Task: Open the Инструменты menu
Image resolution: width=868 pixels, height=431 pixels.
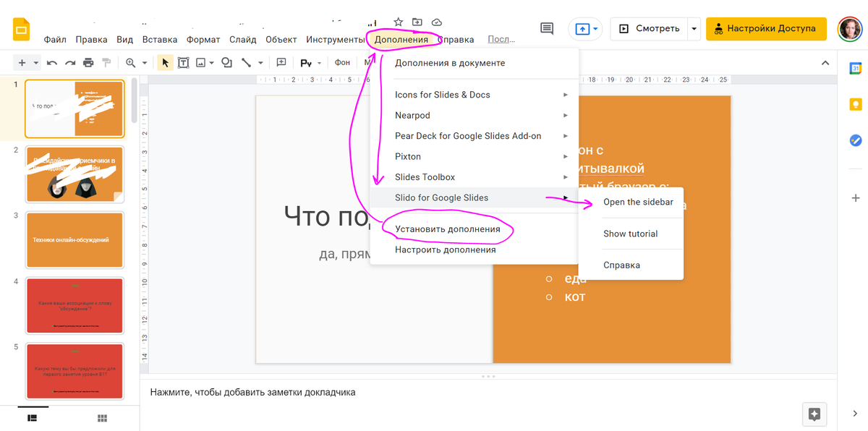Action: [335, 40]
